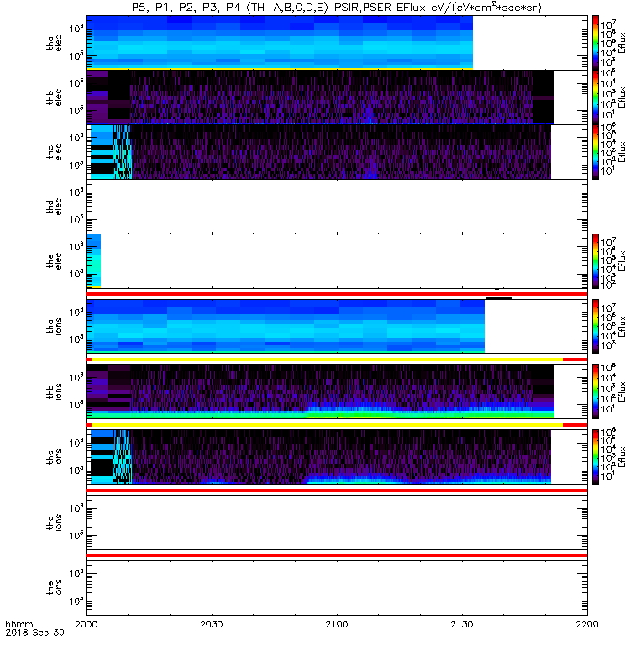The image size is (630, 672).
Task: Click the 'hhmm' axis unit label
Action: pos(19,624)
